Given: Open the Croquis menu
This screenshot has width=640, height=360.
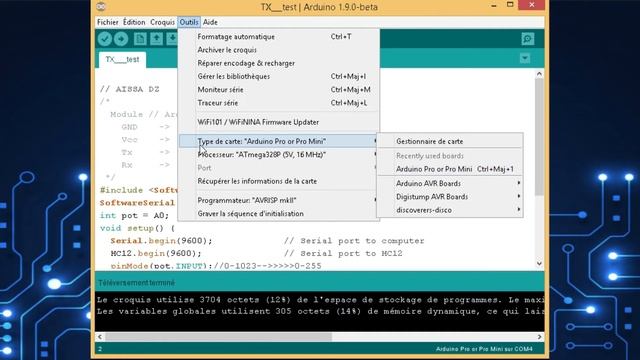Looking at the screenshot, I should [x=162, y=22].
